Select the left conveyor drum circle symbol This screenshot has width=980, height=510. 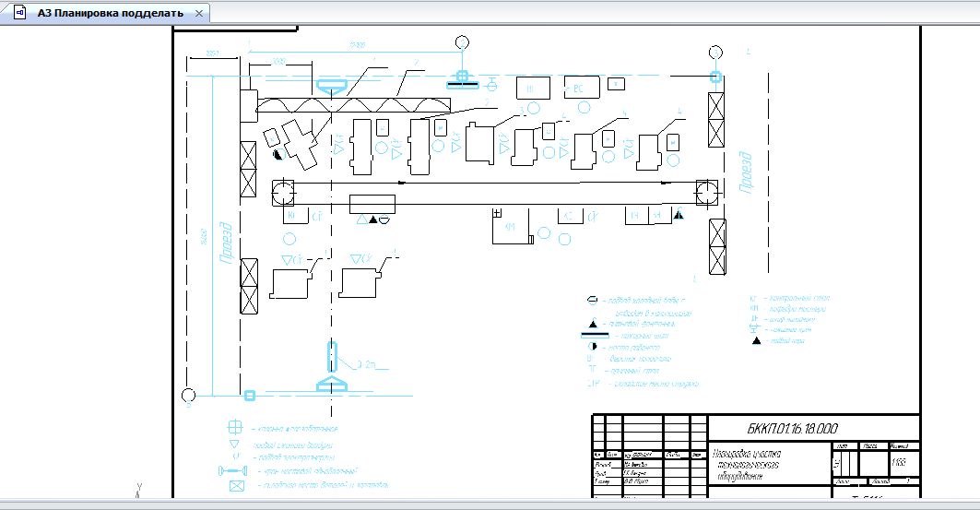(282, 193)
